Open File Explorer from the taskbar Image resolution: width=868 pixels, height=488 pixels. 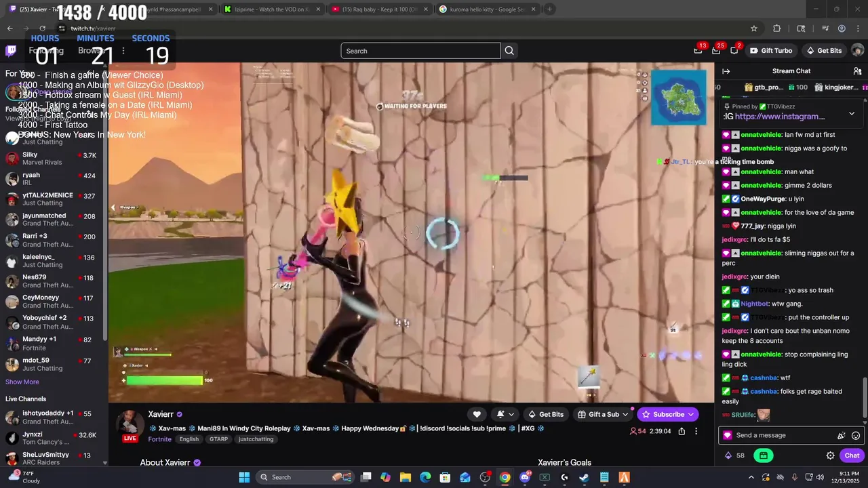coord(406,477)
